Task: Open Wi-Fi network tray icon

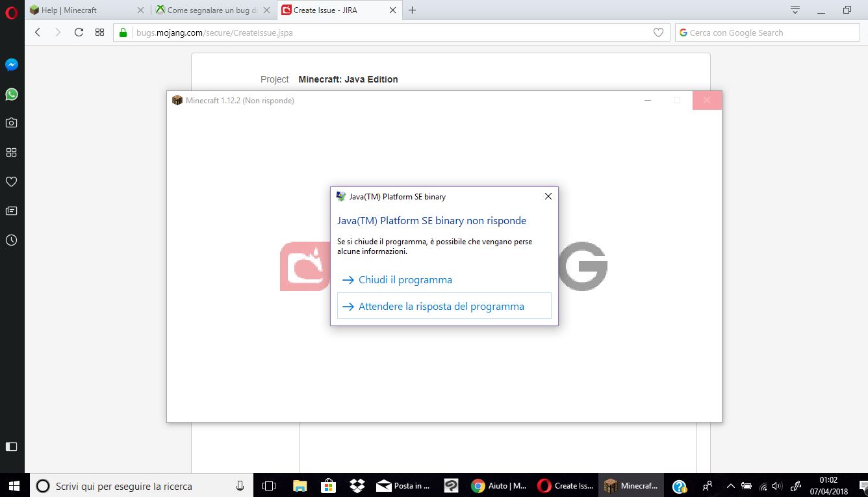Action: coord(763,485)
